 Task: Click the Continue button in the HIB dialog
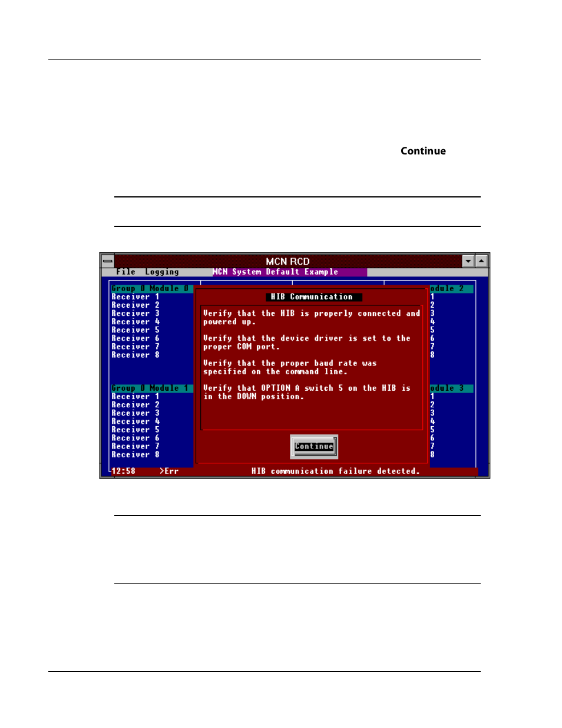coord(314,447)
